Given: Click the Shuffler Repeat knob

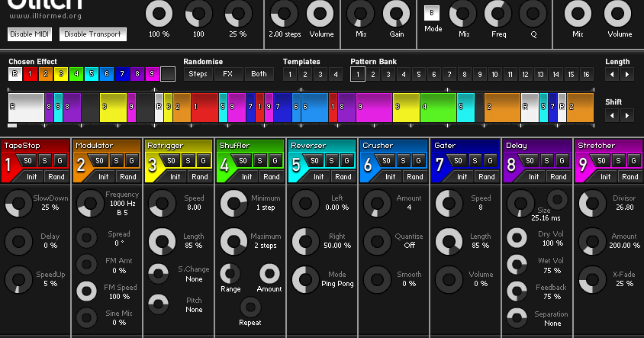Looking at the screenshot, I should tap(250, 307).
